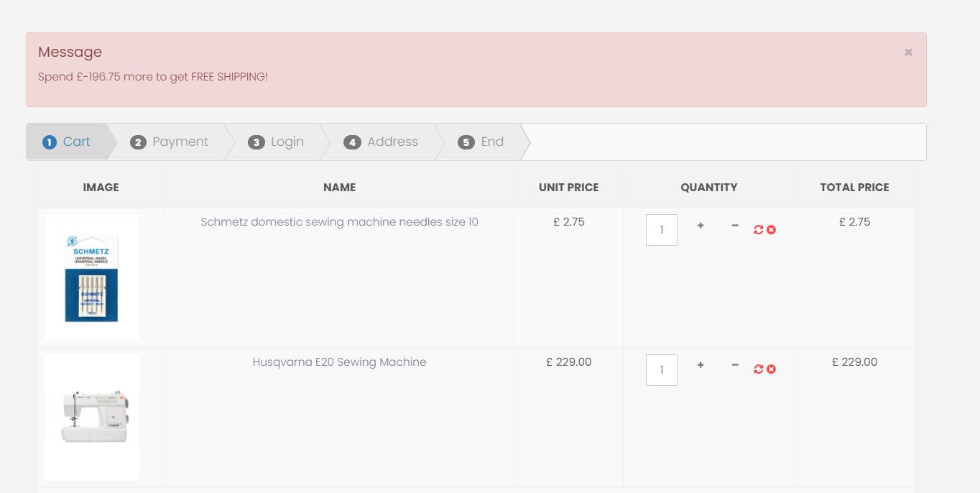Update quantity for Husqvarna E20 row
The image size is (980, 493).
click(758, 369)
